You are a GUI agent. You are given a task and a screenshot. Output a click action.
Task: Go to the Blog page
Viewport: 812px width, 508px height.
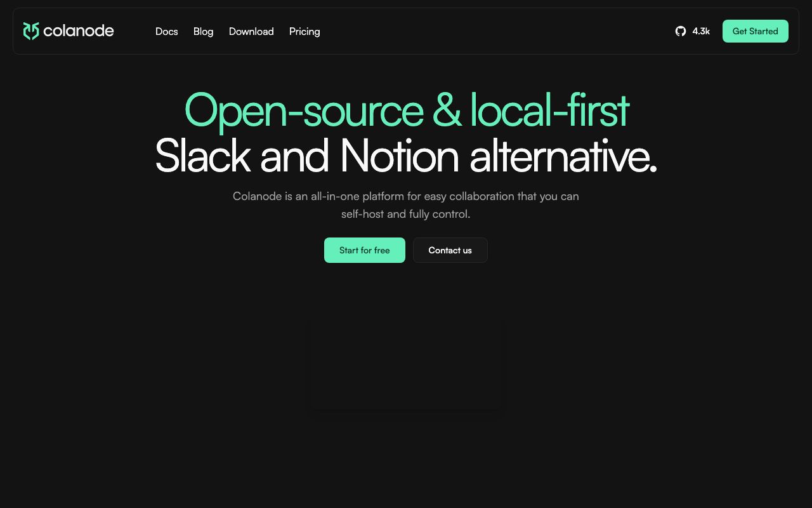tap(204, 31)
